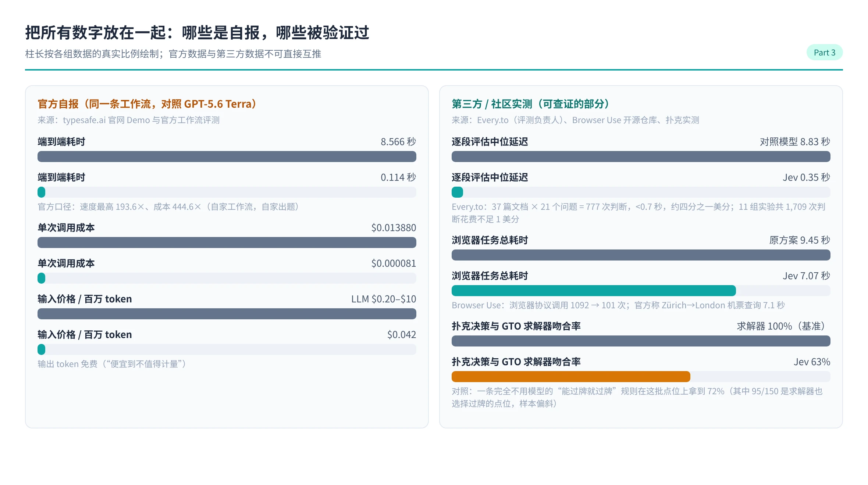Image resolution: width=868 pixels, height=485 pixels.
Task: Click the value 对照模型 8.83 秒
Action: (795, 142)
